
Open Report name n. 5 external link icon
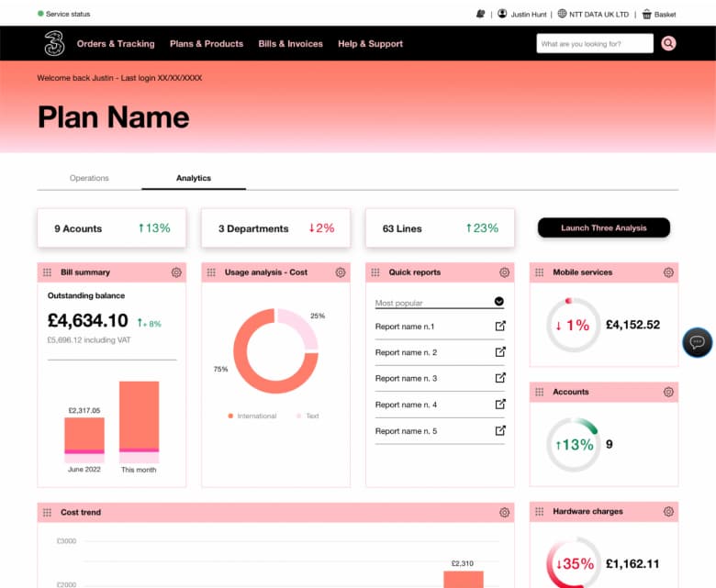pos(500,430)
